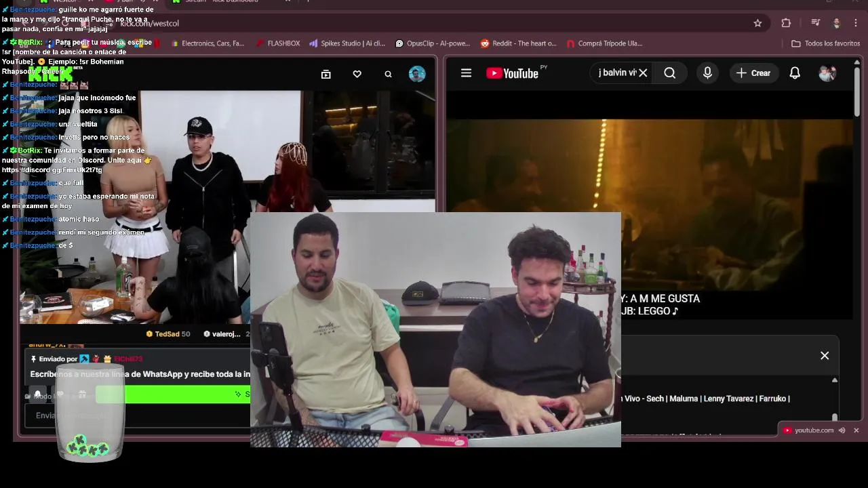Open the Comprá Trípode Ula... bookmark
The width and height of the screenshot is (868, 488).
tap(604, 43)
